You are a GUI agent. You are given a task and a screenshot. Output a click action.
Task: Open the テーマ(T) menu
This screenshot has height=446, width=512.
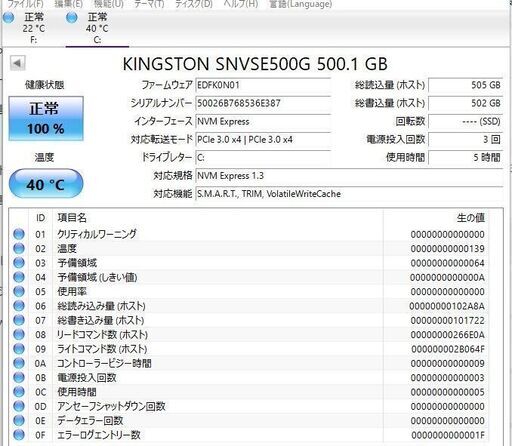pos(149,4)
